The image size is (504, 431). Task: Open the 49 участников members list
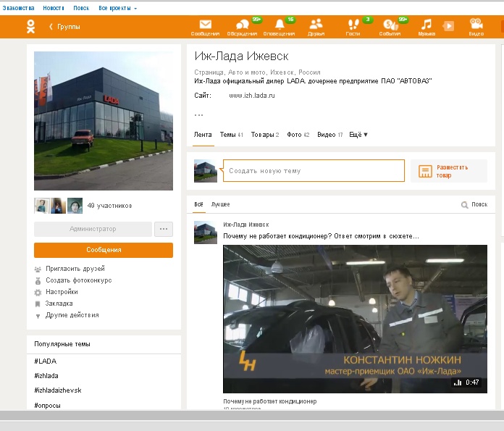click(109, 206)
